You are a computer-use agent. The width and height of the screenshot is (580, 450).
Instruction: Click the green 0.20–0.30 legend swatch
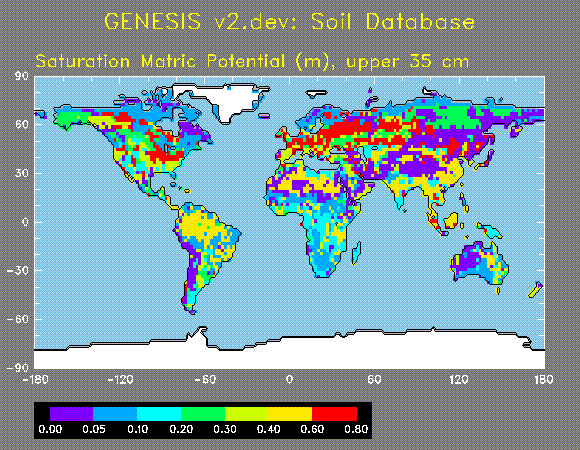pyautogui.click(x=203, y=414)
